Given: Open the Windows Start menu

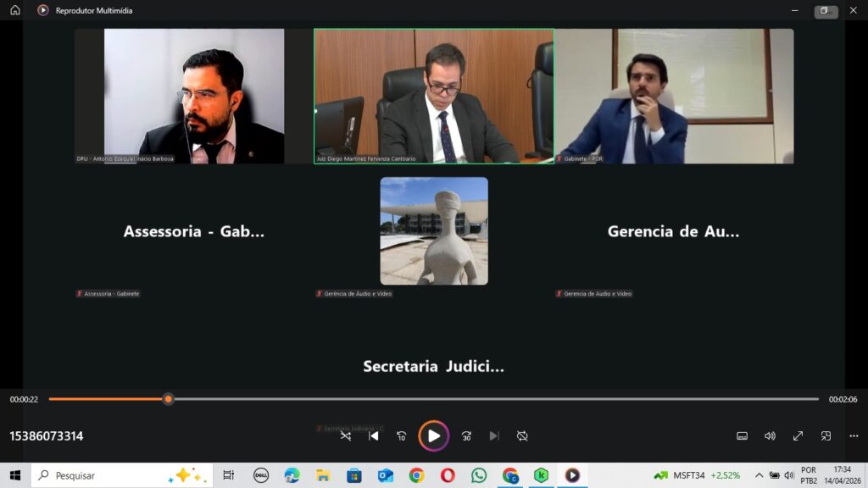Looking at the screenshot, I should point(15,475).
